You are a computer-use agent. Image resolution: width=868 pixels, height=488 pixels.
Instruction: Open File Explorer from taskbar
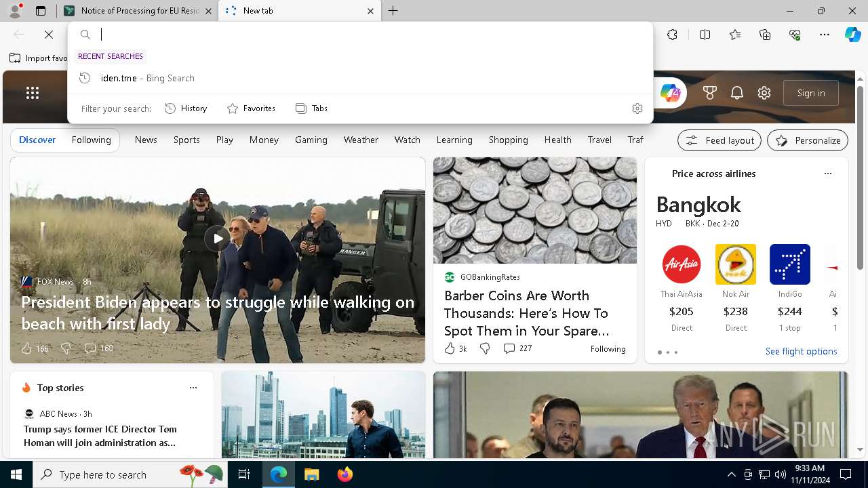(x=311, y=474)
